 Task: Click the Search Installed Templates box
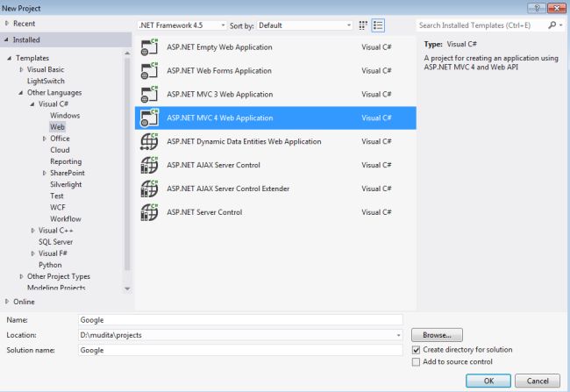pos(481,25)
